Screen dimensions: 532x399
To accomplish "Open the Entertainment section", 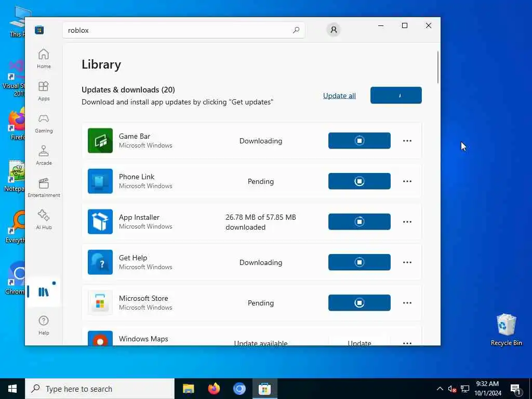I will coord(44,188).
